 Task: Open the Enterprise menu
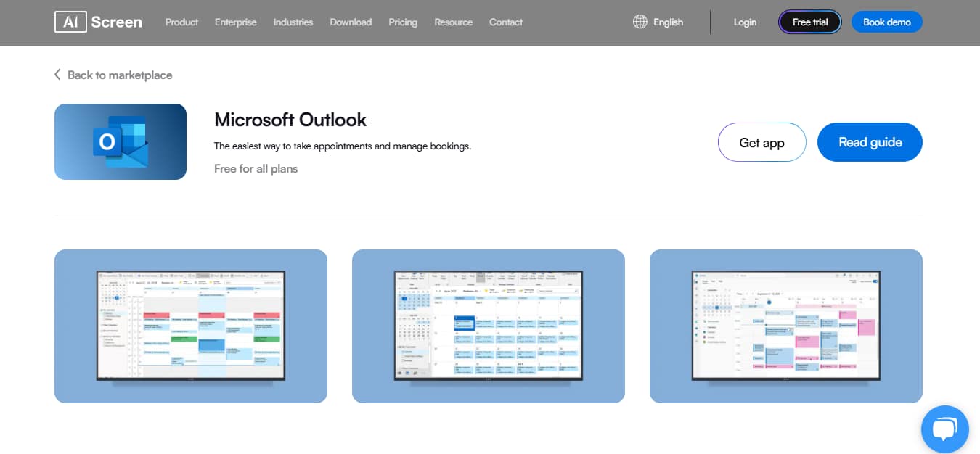pyautogui.click(x=235, y=22)
